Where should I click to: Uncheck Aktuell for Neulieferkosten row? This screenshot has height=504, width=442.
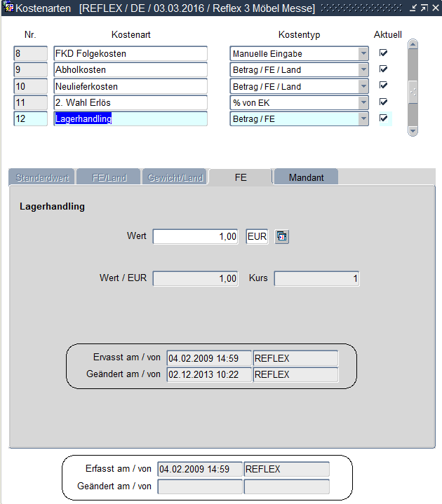click(383, 86)
